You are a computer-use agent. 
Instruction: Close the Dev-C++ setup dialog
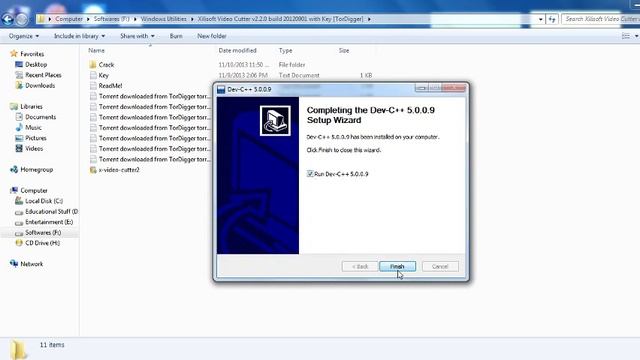pos(453,88)
